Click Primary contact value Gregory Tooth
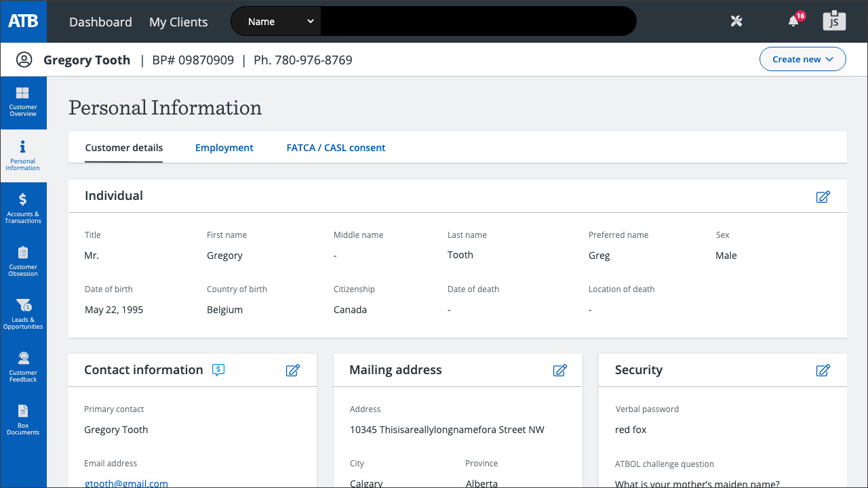Image resolution: width=868 pixels, height=488 pixels. [116, 430]
